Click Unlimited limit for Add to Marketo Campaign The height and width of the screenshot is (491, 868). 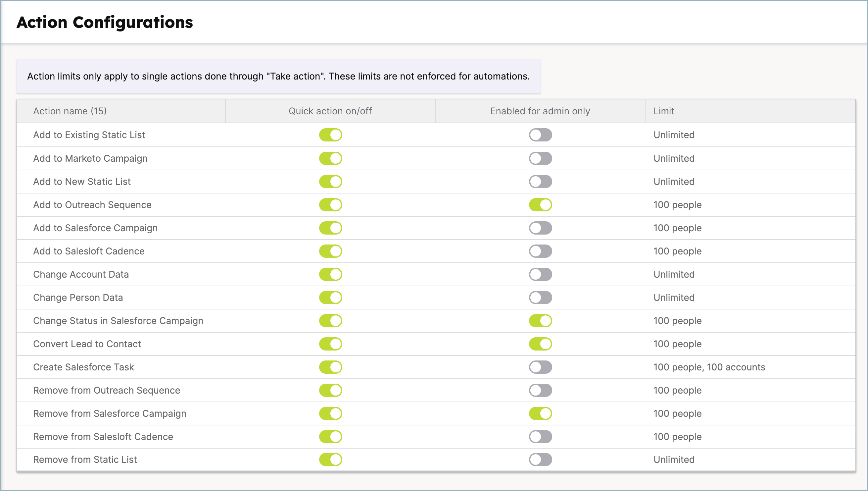674,158
